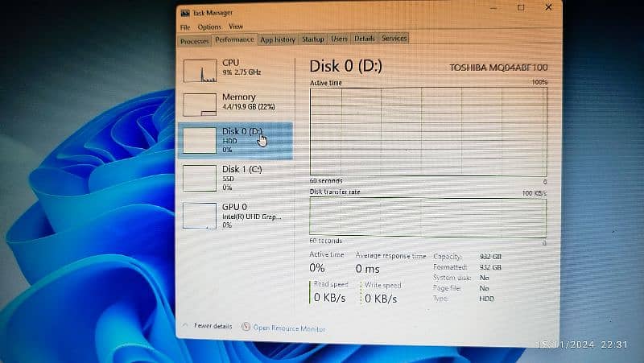Switch to the App history tab

(x=278, y=39)
